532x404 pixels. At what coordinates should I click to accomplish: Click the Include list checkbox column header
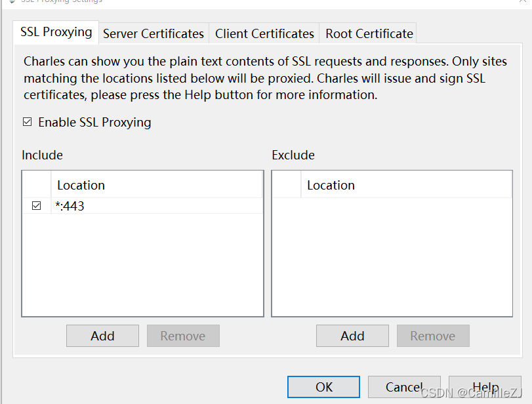(x=37, y=185)
